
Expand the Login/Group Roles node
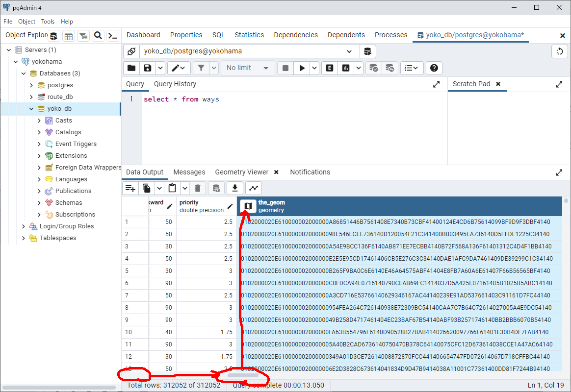click(x=24, y=226)
